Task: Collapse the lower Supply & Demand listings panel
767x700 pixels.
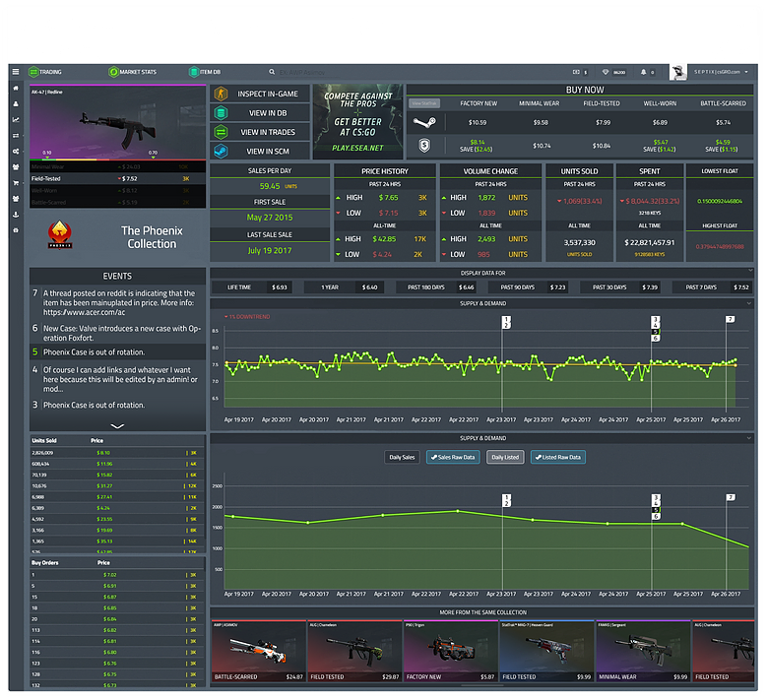Action: (x=749, y=438)
